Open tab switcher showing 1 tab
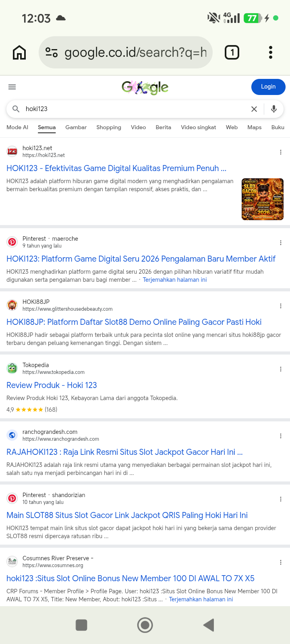This screenshot has width=290, height=644. (x=232, y=52)
